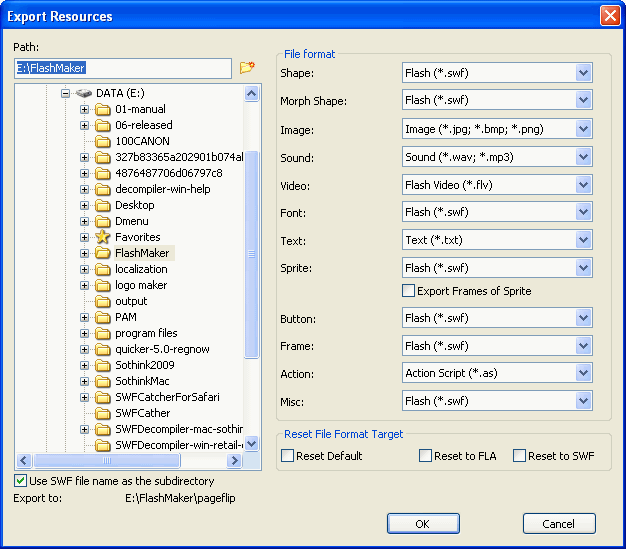Uncheck Use SWF file name as subdirectory
Image resolution: width=626 pixels, height=549 pixels.
pos(20,481)
